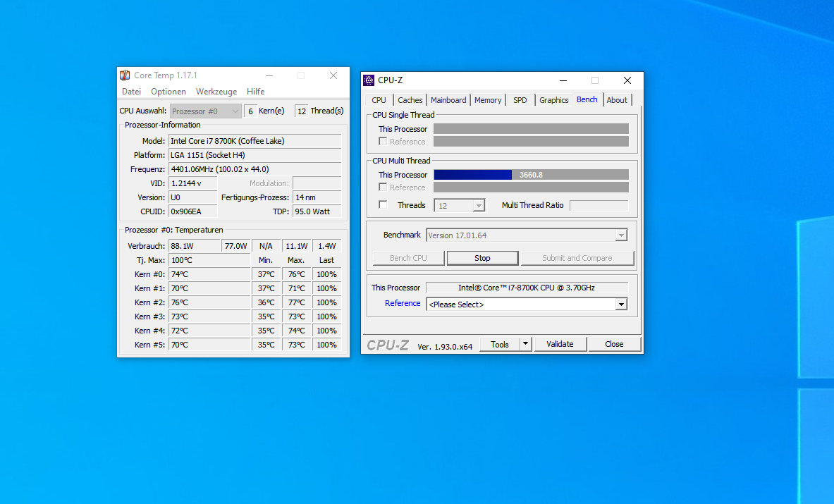Viewport: 834px width, 504px height.
Task: Open the Werkzeuge menu
Action: [x=216, y=91]
